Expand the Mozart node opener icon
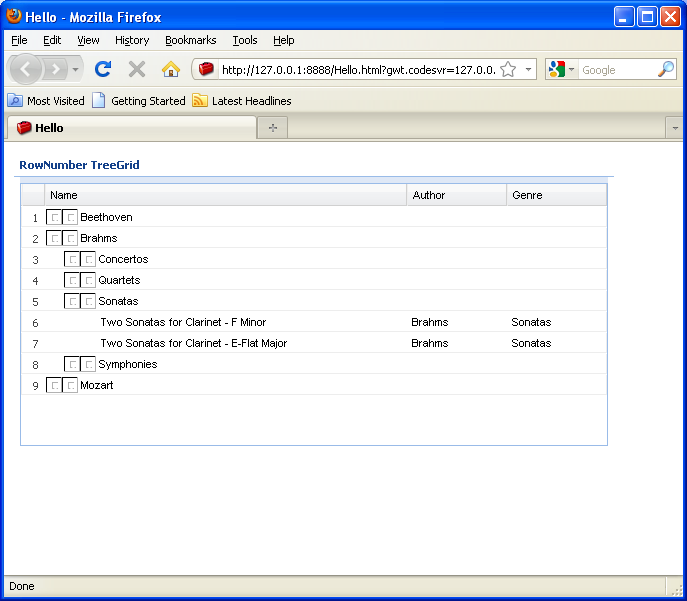687x601 pixels. pos(54,385)
